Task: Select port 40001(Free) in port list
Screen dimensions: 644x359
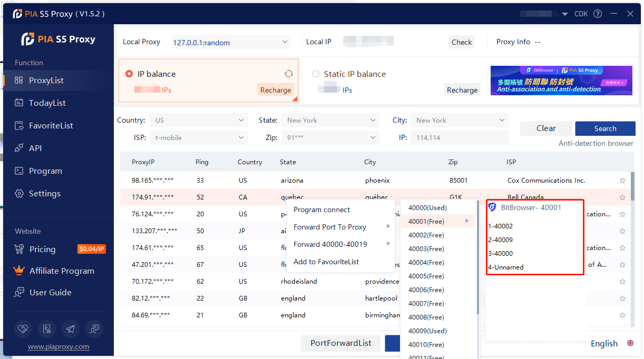Action: (438, 222)
